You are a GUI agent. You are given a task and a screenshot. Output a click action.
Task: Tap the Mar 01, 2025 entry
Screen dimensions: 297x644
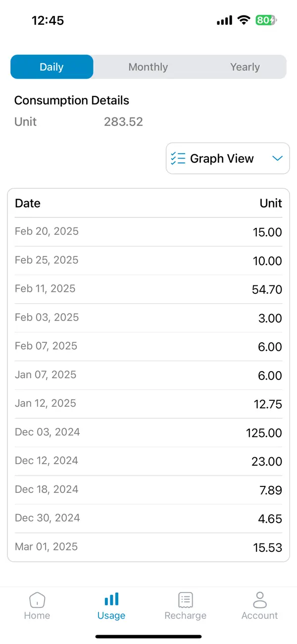click(148, 547)
